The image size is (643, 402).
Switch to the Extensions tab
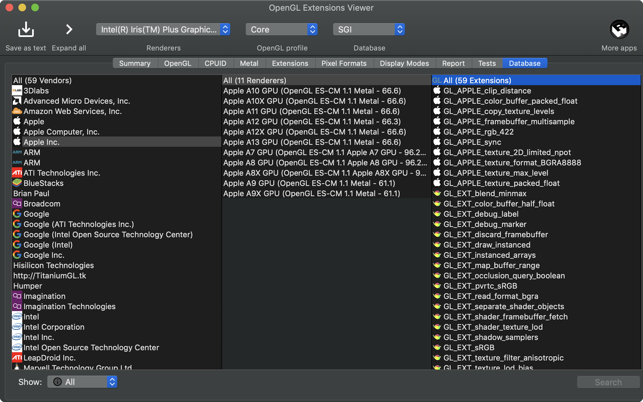290,63
